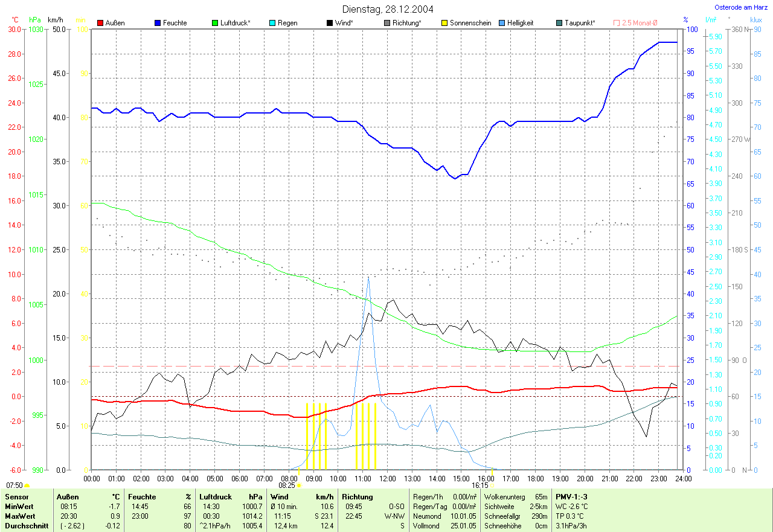The image size is (773, 532).
Task: Click the light-blue Helligkeit legend square
Action: click(x=501, y=23)
